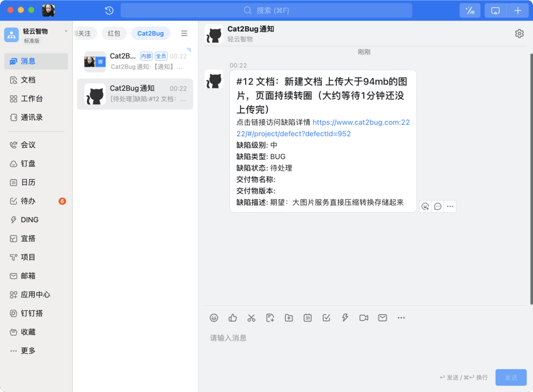Open the user profile avatar
This screenshot has width=533, height=392.
point(48,10)
